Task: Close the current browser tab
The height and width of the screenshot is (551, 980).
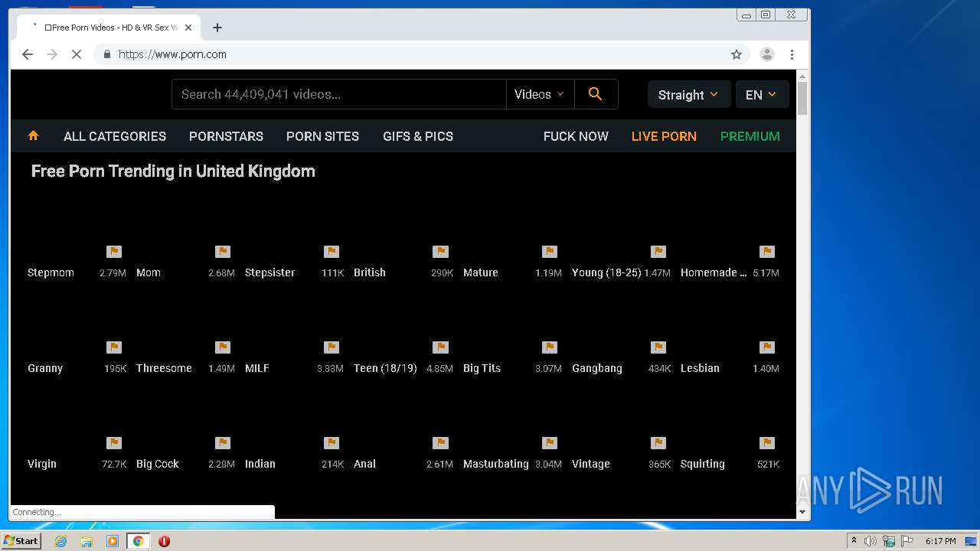Action: [188, 28]
